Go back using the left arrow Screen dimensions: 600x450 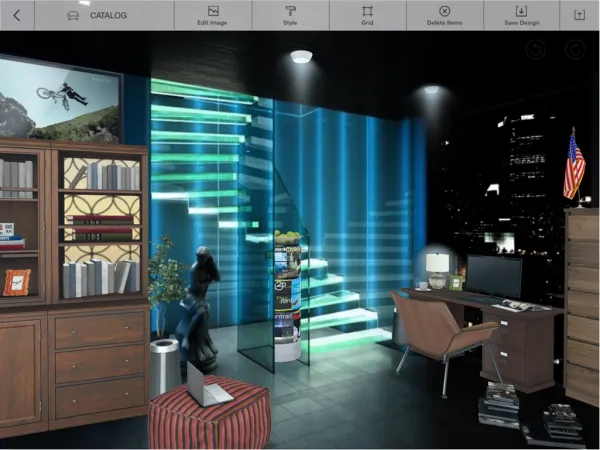click(x=18, y=15)
